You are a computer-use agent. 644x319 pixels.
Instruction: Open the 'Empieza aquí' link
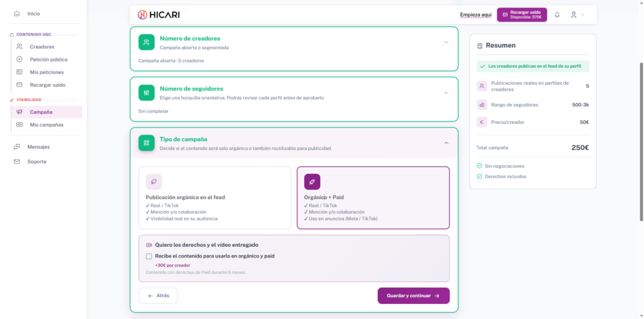point(475,14)
